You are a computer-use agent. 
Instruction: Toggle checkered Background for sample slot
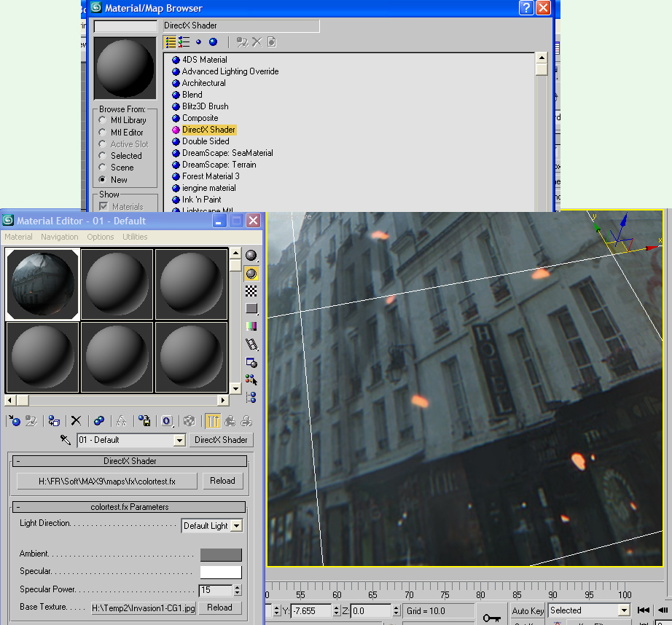251,291
